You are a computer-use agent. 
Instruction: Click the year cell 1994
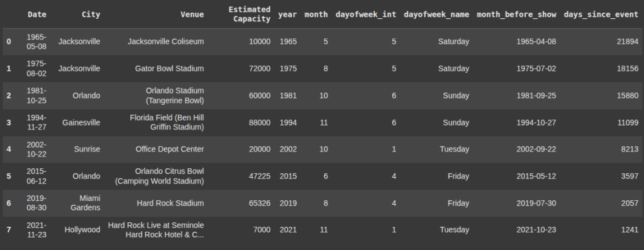[x=288, y=122]
